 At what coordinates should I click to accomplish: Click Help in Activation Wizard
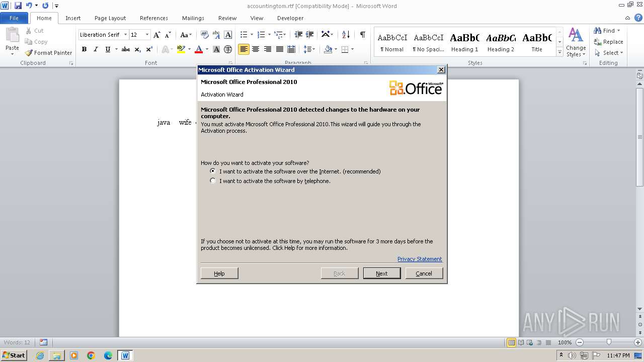(x=219, y=273)
